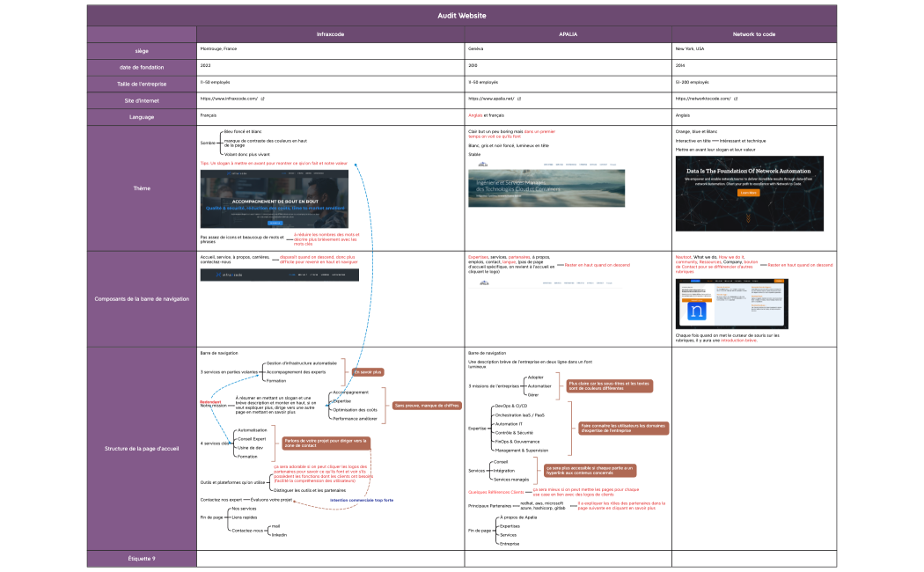The height and width of the screenshot is (572, 924).
Task: Collapse the '4 services clés' branch
Action: tap(214, 443)
